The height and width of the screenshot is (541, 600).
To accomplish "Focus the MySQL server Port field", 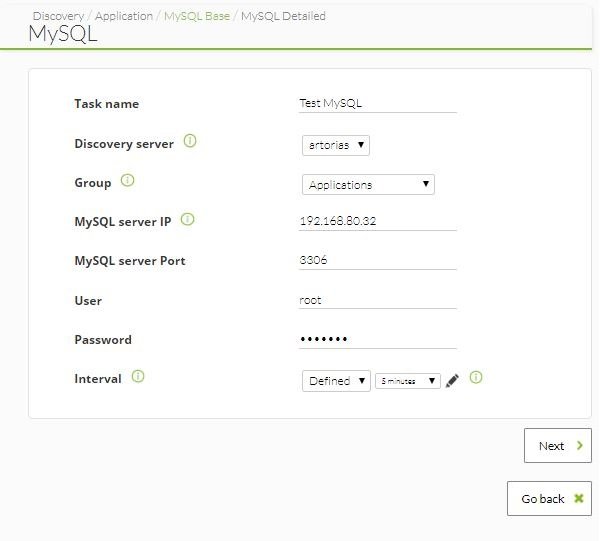I will (x=378, y=261).
